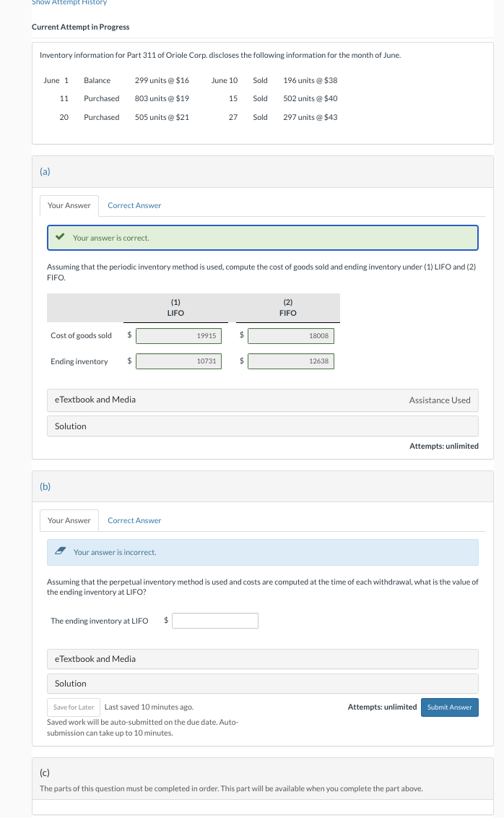Click LIFO cost of goods sold field
This screenshot has width=504, height=818.
coord(178,335)
